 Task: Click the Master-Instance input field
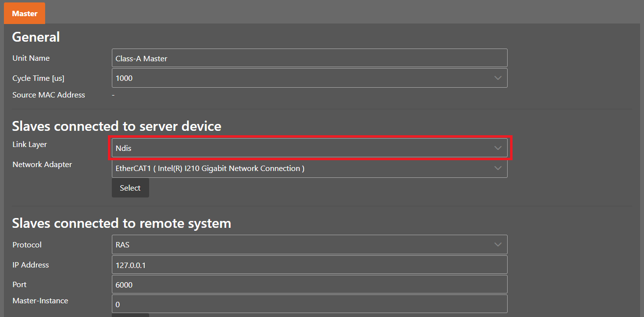(309, 304)
